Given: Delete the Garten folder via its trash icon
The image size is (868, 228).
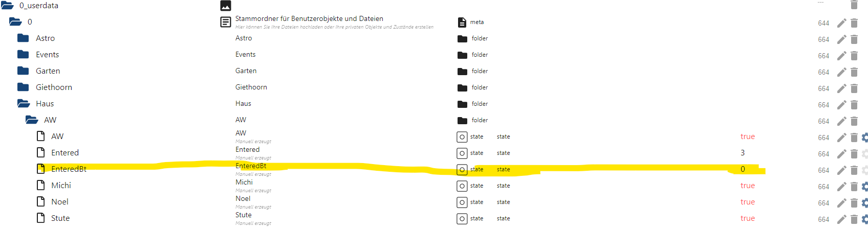Looking at the screenshot, I should click(x=854, y=72).
